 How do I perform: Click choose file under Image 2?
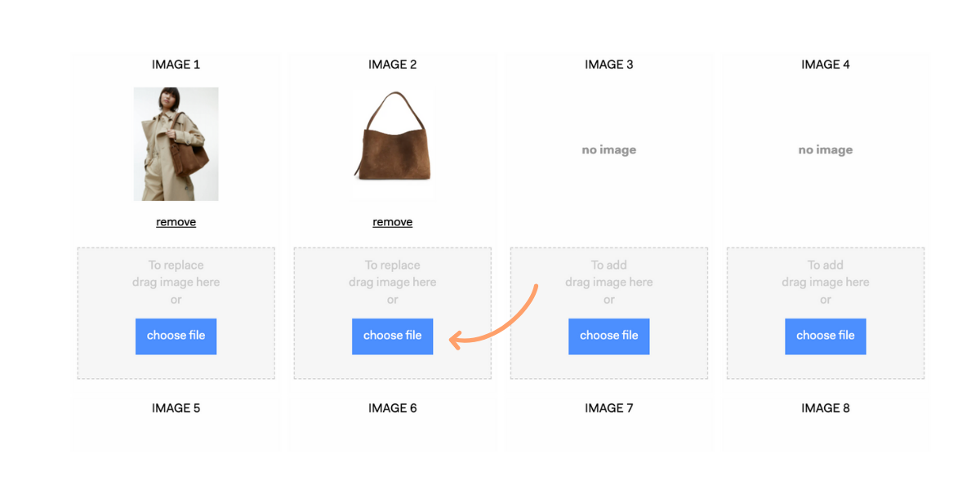[x=392, y=336]
